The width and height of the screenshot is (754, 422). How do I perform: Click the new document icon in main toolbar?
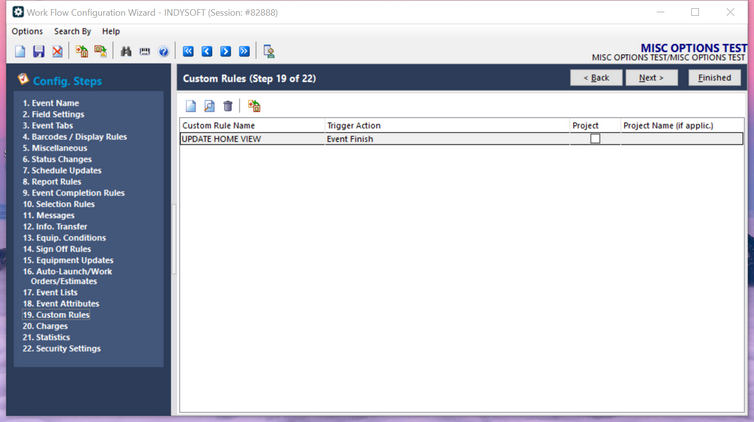click(x=20, y=51)
